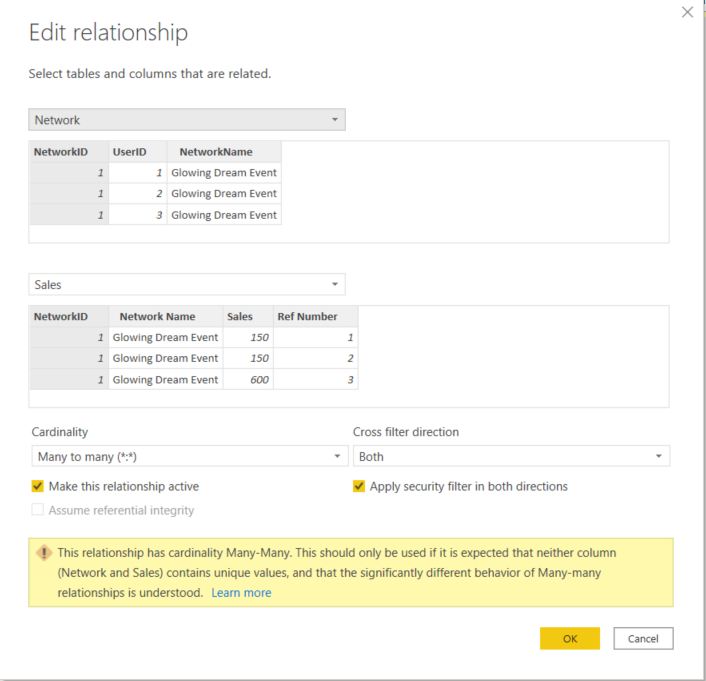Click the Cardinality label

pos(60,432)
